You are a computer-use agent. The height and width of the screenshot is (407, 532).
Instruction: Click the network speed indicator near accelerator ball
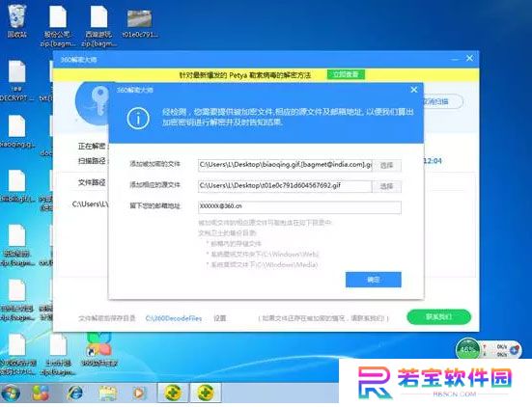point(501,350)
